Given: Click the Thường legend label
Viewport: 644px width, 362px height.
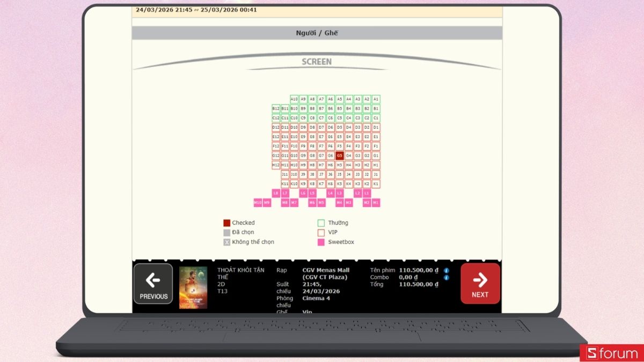Looking at the screenshot, I should [338, 223].
